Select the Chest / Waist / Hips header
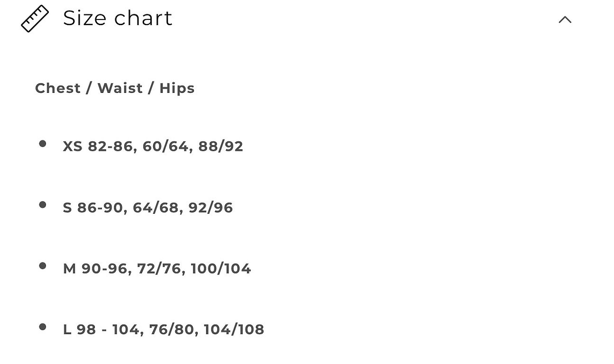This screenshot has height=364, width=614. tap(115, 88)
